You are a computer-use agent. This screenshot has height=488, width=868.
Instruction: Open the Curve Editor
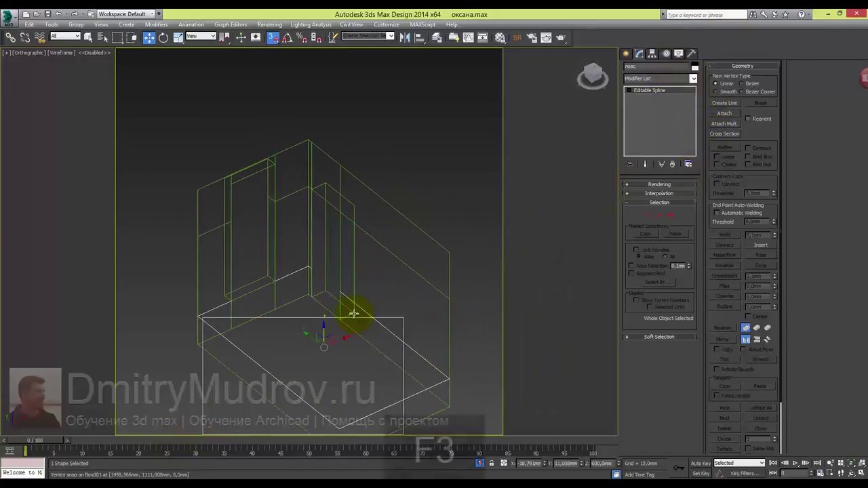[x=469, y=38]
